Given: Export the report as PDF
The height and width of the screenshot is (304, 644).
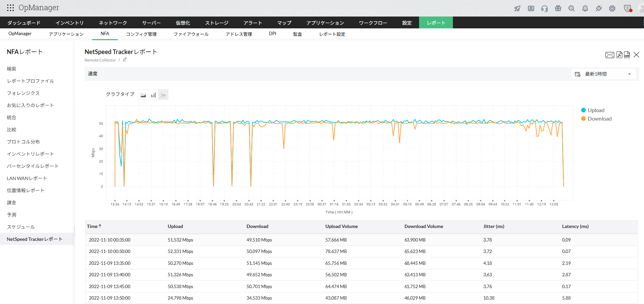Looking at the screenshot, I should [619, 55].
